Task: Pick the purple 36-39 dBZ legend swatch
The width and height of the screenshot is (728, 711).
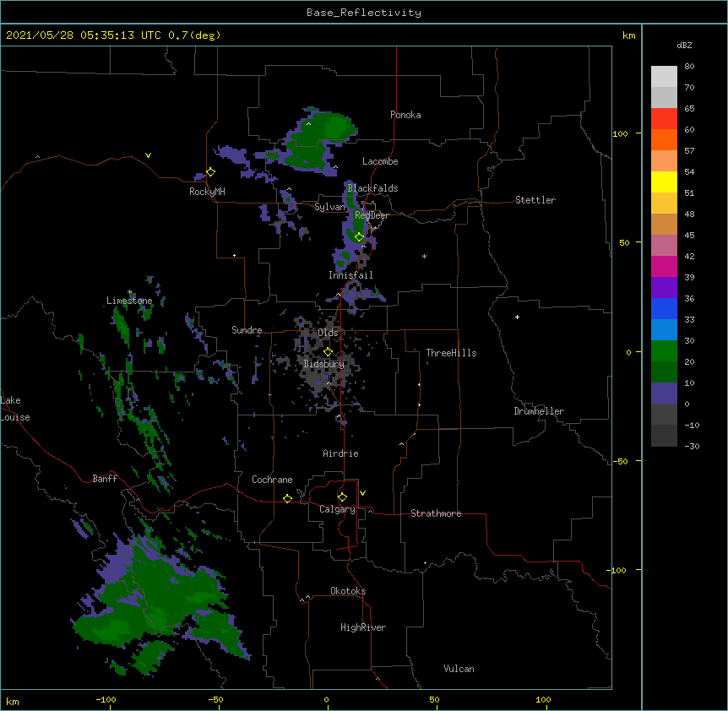Action: tap(664, 288)
